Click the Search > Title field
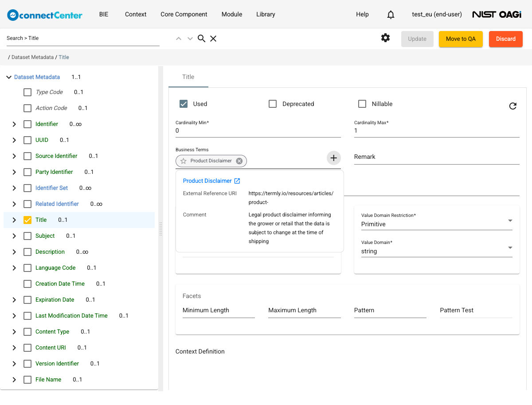Image resolution: width=532 pixels, height=405 pixels. click(x=83, y=38)
